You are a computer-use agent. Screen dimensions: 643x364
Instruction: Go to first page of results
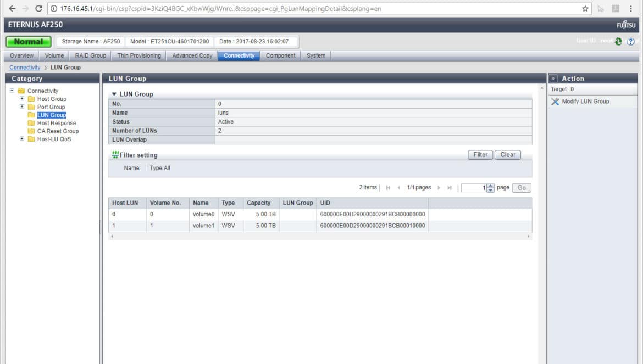coord(388,188)
